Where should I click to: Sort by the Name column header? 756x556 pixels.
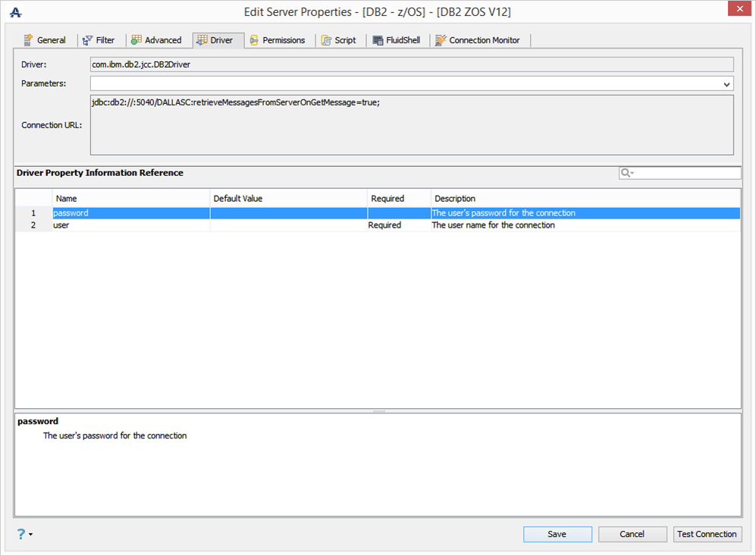point(130,199)
